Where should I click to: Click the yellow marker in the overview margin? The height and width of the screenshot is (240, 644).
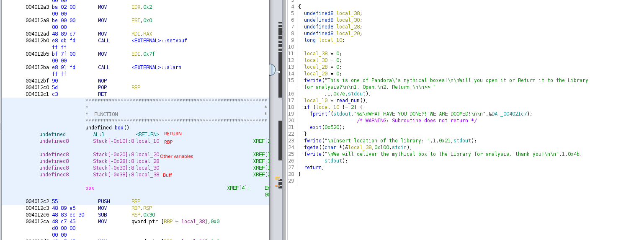tap(277, 178)
